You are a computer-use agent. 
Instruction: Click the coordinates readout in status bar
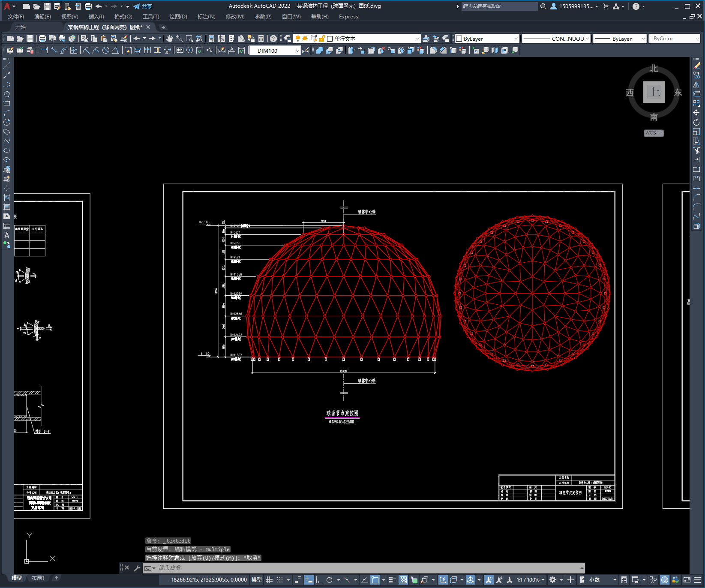[208, 580]
